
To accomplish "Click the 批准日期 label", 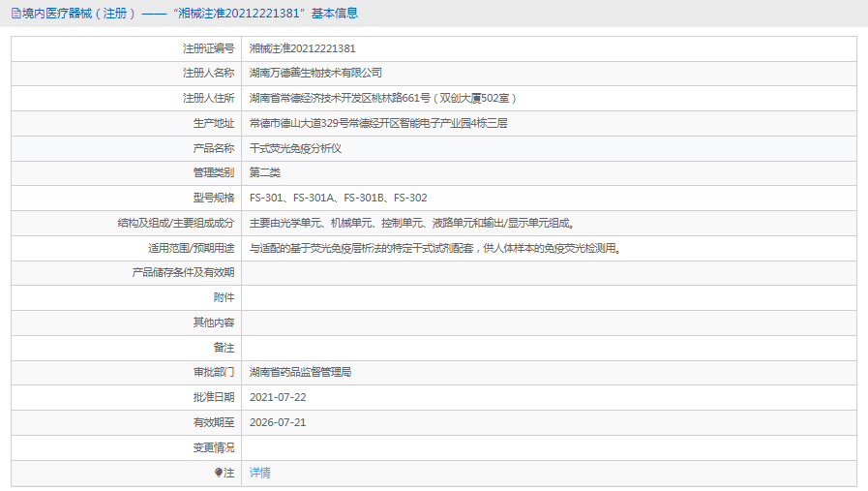I will click(214, 397).
